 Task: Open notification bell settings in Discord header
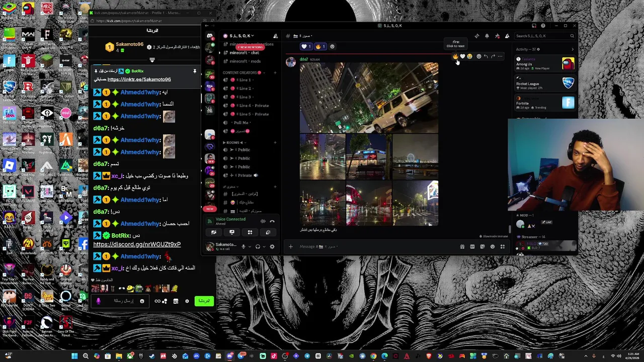coord(487,36)
